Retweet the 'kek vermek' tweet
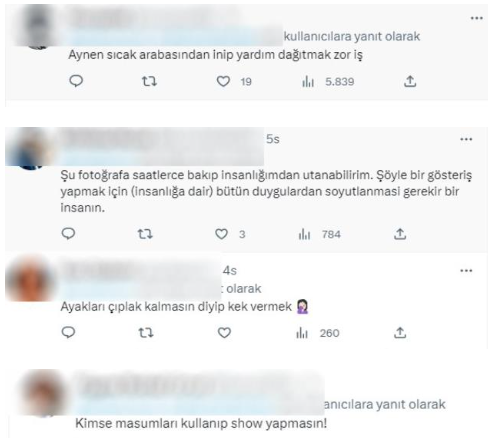Viewport: 488px width, 438px height. pos(146,333)
